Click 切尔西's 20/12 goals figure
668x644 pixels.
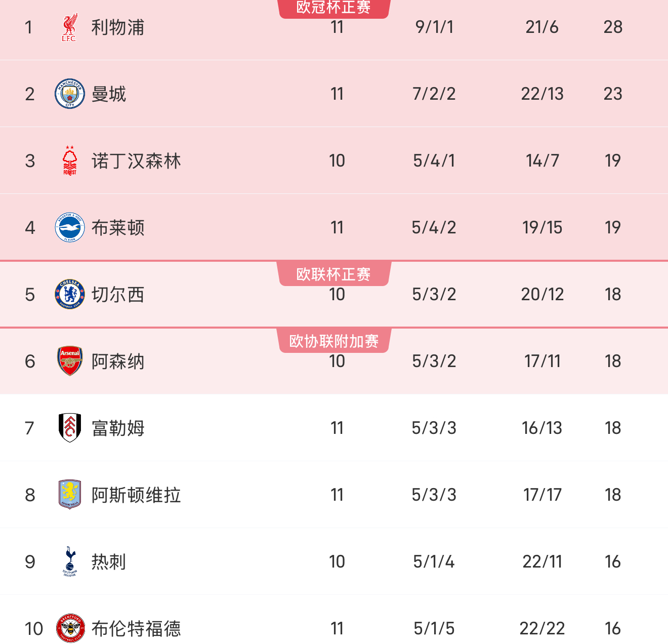click(x=542, y=294)
